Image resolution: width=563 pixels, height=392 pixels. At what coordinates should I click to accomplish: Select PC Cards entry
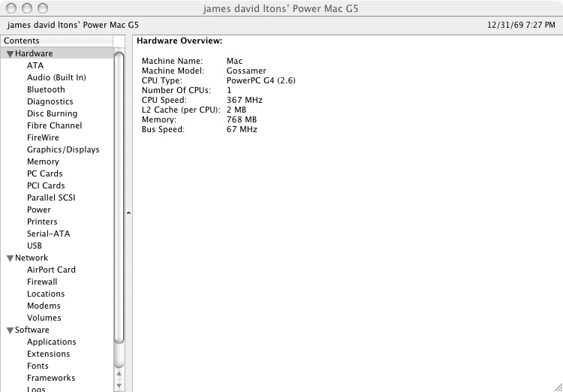click(44, 173)
